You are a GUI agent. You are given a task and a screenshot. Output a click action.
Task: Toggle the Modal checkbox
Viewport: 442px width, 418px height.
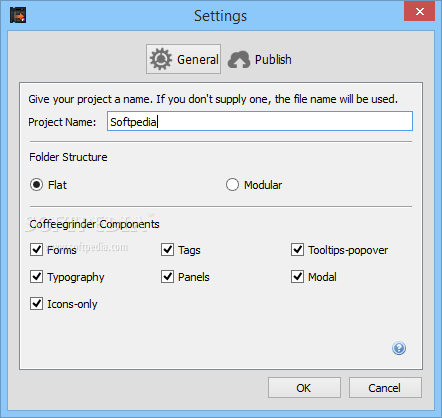pyautogui.click(x=297, y=276)
